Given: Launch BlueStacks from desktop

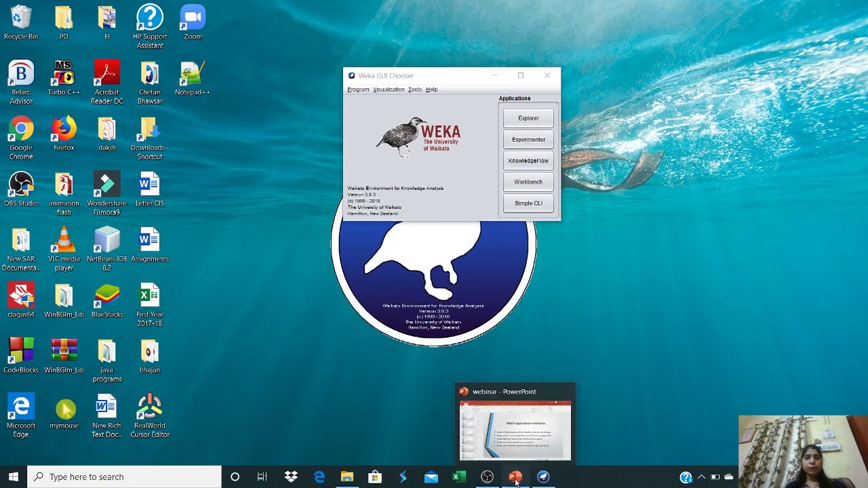Looking at the screenshot, I should click(106, 300).
